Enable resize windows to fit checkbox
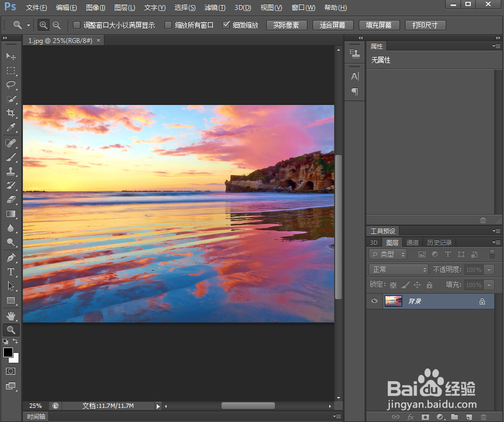The height and width of the screenshot is (422, 504). pos(77,25)
